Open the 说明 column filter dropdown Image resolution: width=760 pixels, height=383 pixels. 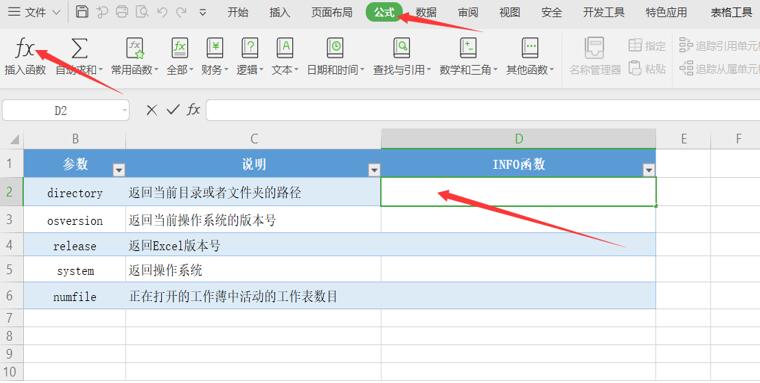pyautogui.click(x=374, y=170)
